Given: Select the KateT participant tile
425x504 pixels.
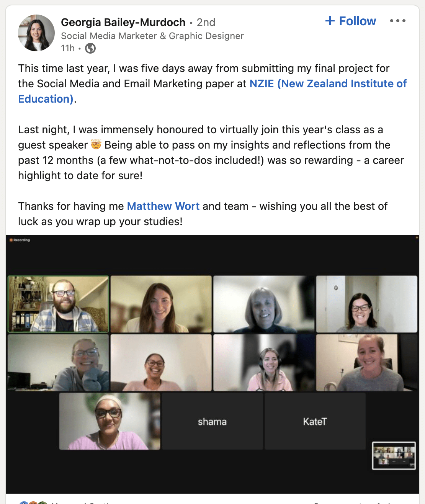Looking at the screenshot, I should click(x=315, y=421).
